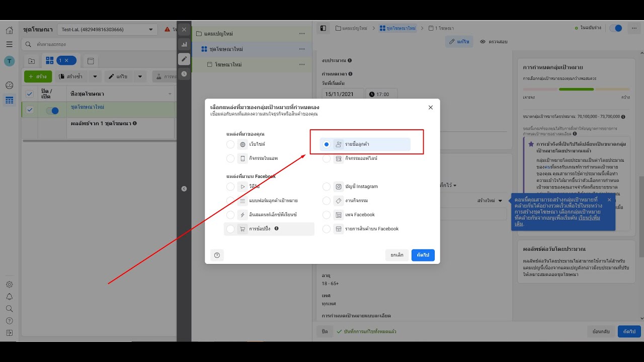Click the play icon beside วิดีโอ
The height and width of the screenshot is (362, 644).
[243, 187]
